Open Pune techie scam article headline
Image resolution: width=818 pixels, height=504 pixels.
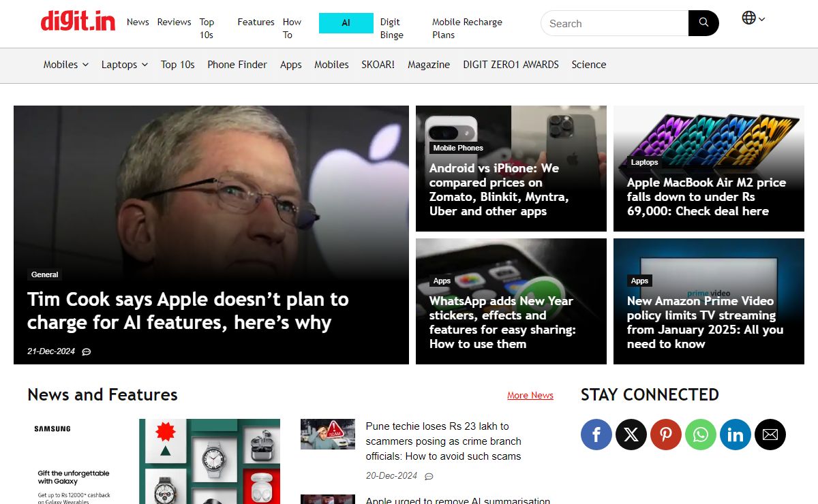443,441
